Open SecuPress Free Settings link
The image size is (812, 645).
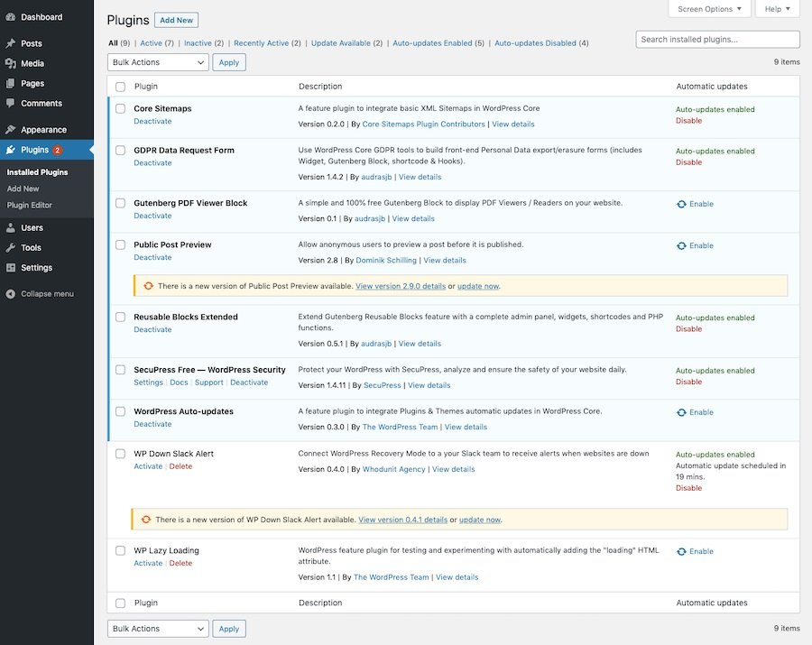point(148,382)
